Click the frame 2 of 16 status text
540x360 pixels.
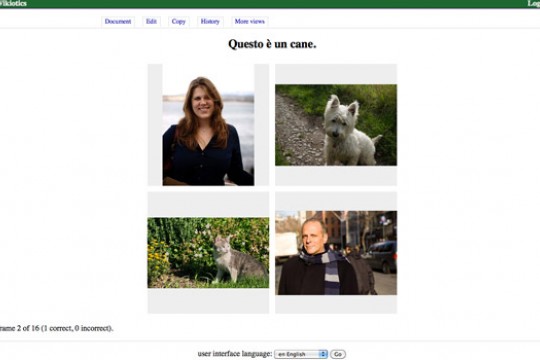56,328
